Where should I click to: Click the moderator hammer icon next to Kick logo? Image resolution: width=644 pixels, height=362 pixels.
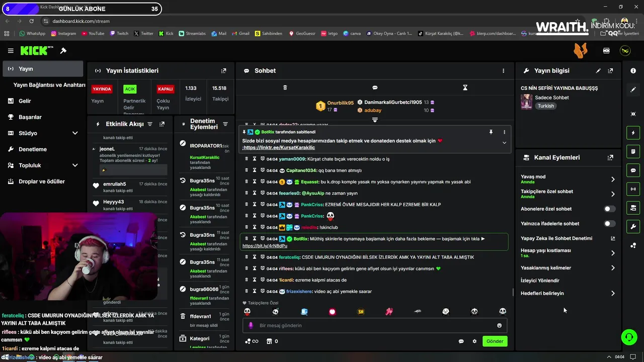click(x=63, y=51)
